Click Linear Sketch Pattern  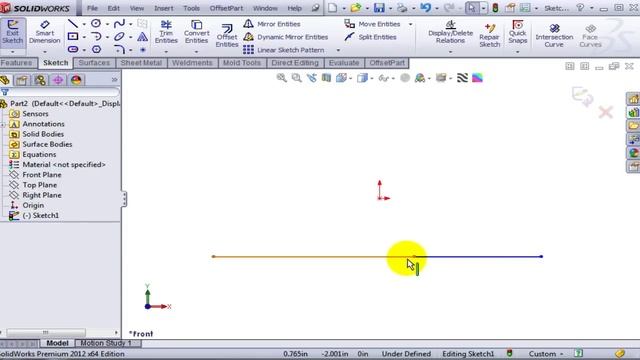pyautogui.click(x=284, y=50)
